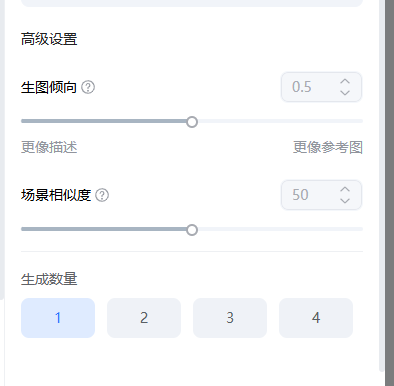The height and width of the screenshot is (386, 394).
Task: Click the help icon beside 生图倾向
Action: click(88, 87)
